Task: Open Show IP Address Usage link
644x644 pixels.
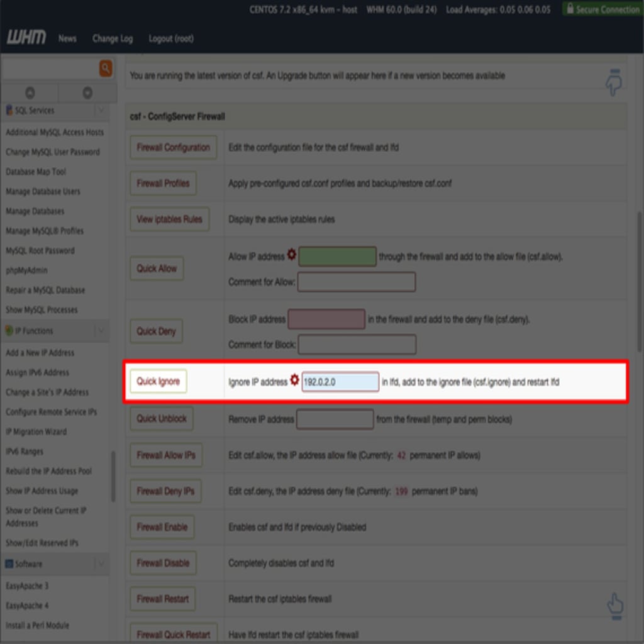Action: point(42,491)
